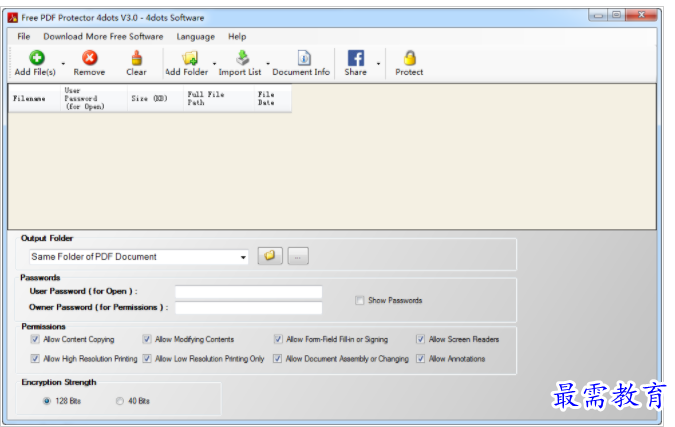Expand the Add Folder dropdown arrow
This screenshot has width=675, height=427.
pos(214,64)
